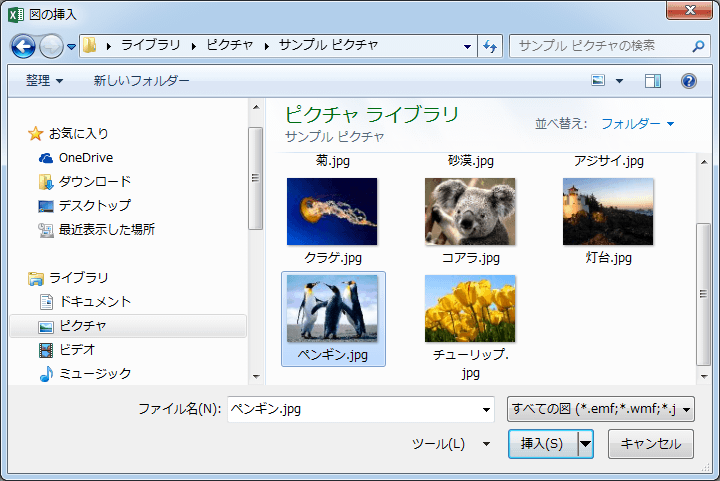
Task: Click the 砂漠.jpg file name
Action: (471, 161)
